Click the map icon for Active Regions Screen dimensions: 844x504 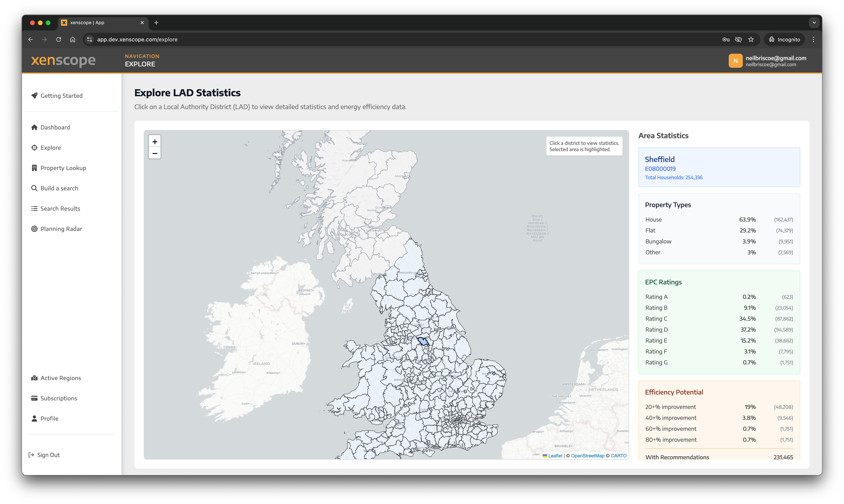34,378
